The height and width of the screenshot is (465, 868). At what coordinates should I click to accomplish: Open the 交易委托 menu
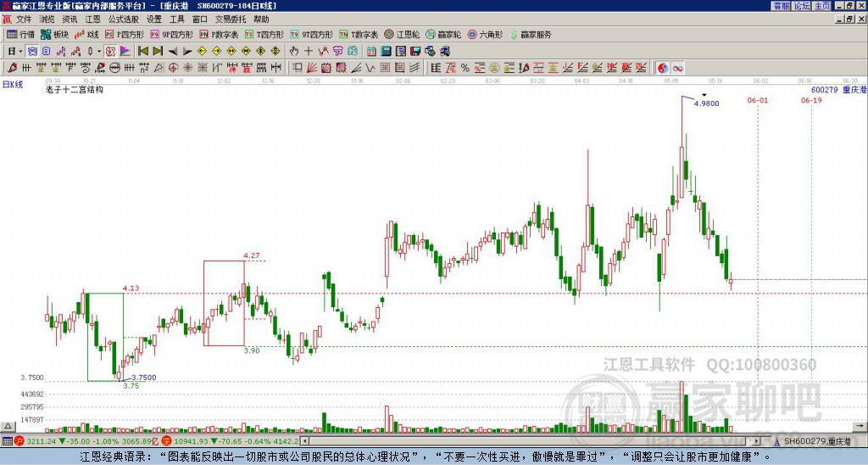pos(230,20)
